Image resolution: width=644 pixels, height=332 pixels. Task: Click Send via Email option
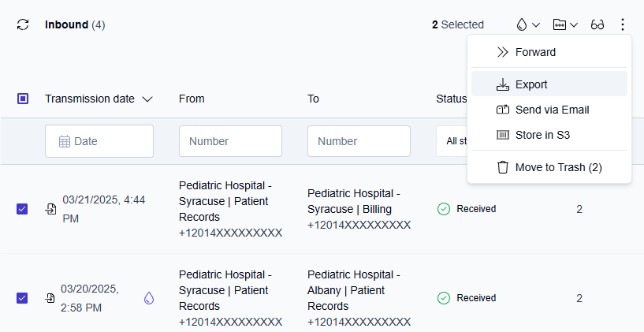[552, 110]
